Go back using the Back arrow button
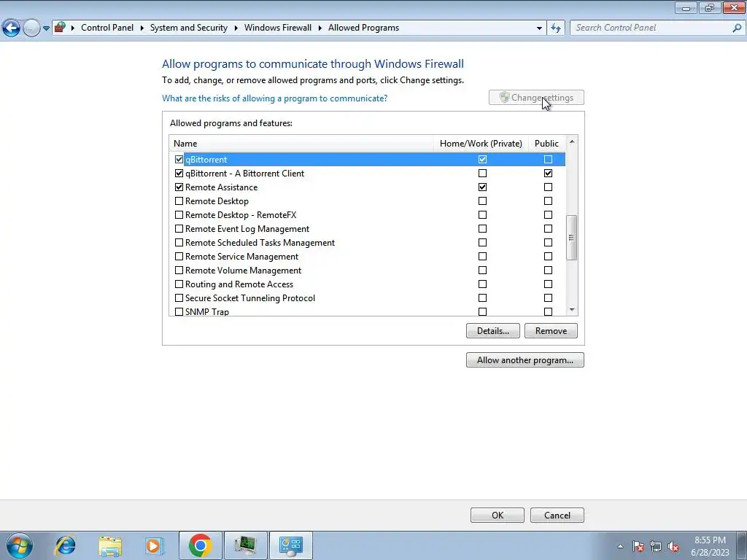This screenshot has height=560, width=747. 12,28
